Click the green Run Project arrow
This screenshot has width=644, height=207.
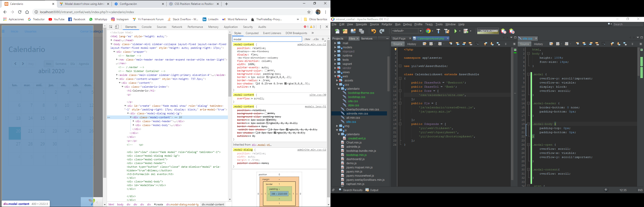456,31
